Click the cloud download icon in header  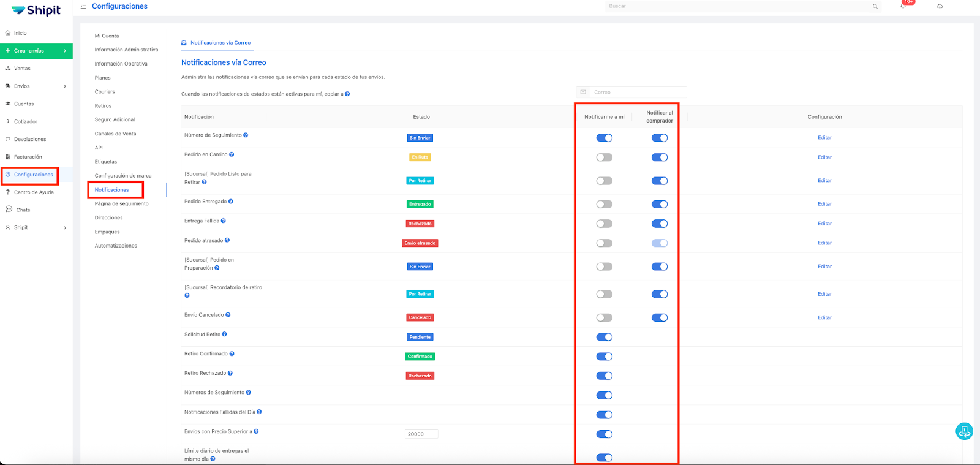coord(940,6)
